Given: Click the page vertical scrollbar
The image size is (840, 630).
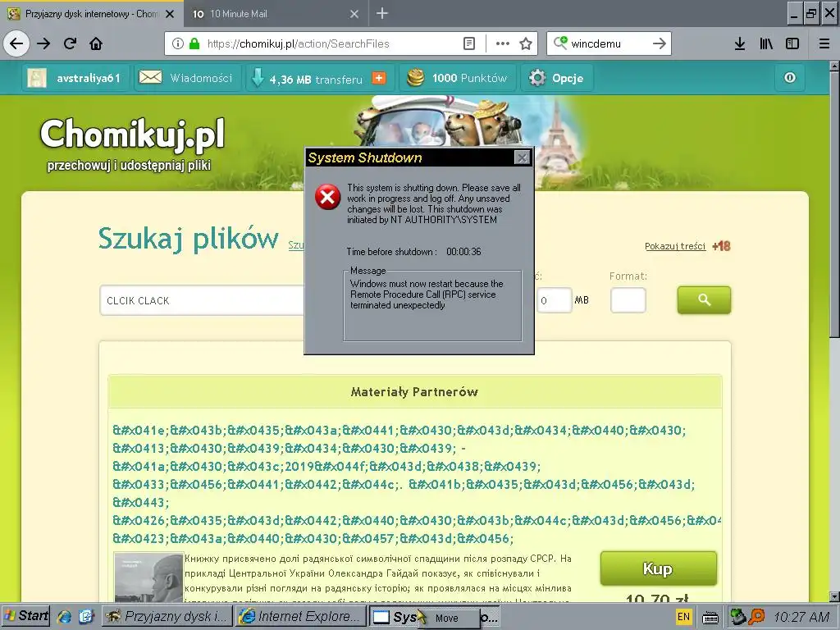Looking at the screenshot, I should tap(834, 203).
